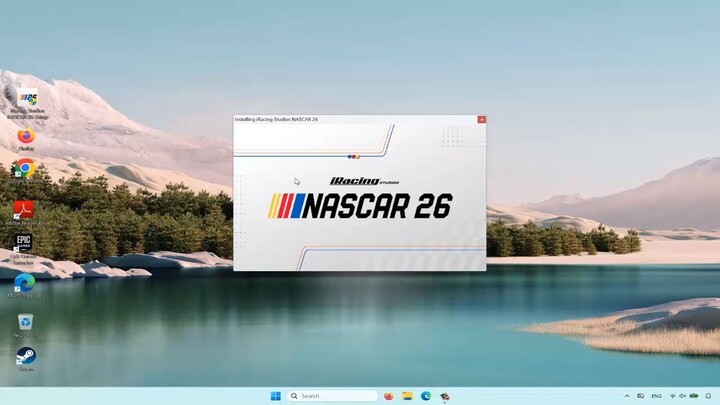Select the Recycle Bin desktop icon
This screenshot has width=720, height=405.
click(x=25, y=326)
